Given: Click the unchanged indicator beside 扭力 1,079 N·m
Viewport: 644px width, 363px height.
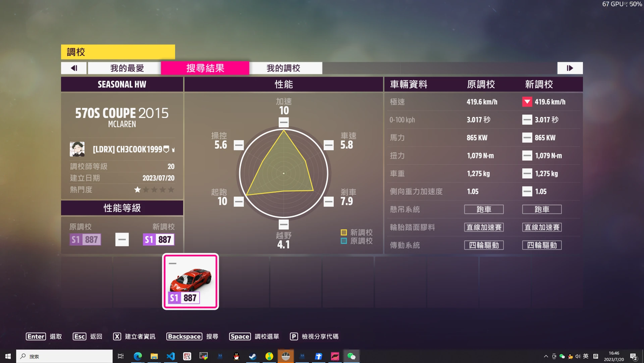Looking at the screenshot, I should click(x=527, y=155).
